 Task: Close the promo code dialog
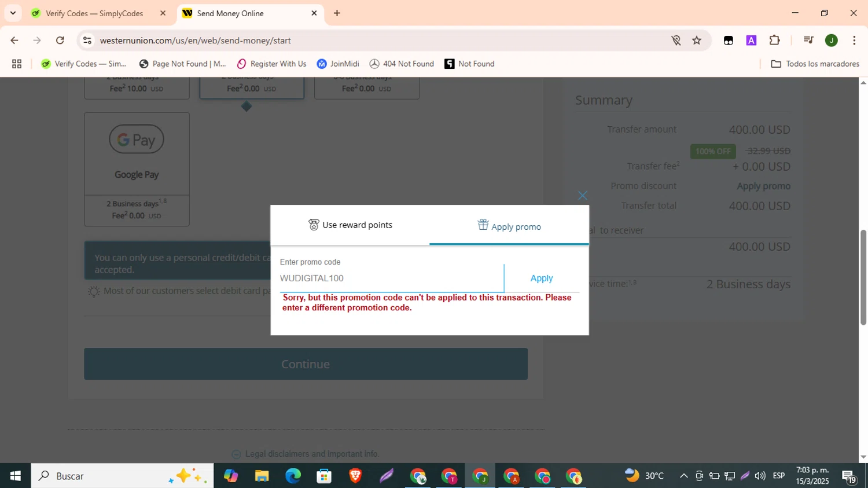582,196
